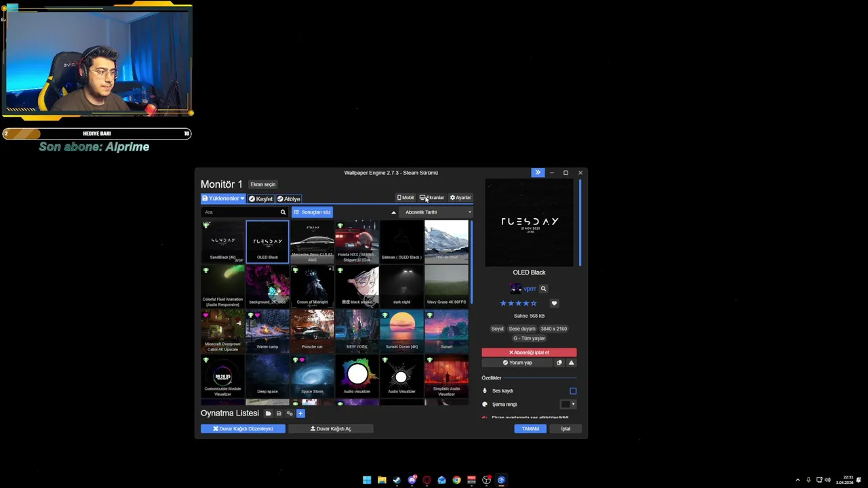
Task: Select the NEW YORK wallpaper
Action: click(x=357, y=331)
